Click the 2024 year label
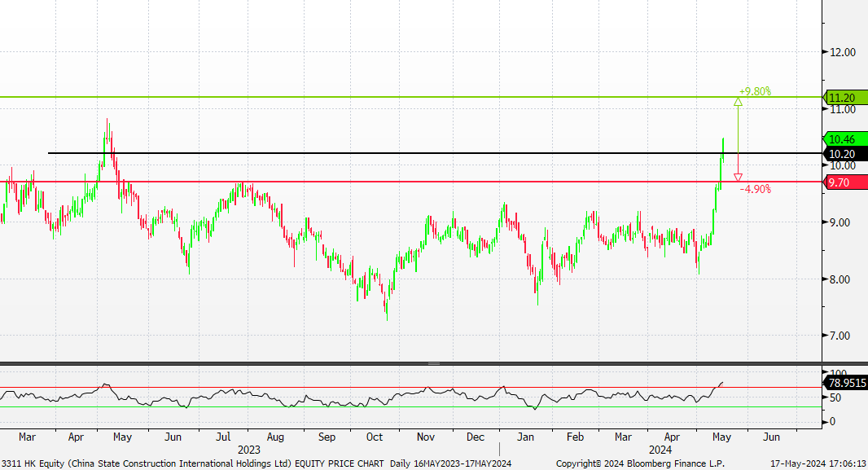 (660, 450)
